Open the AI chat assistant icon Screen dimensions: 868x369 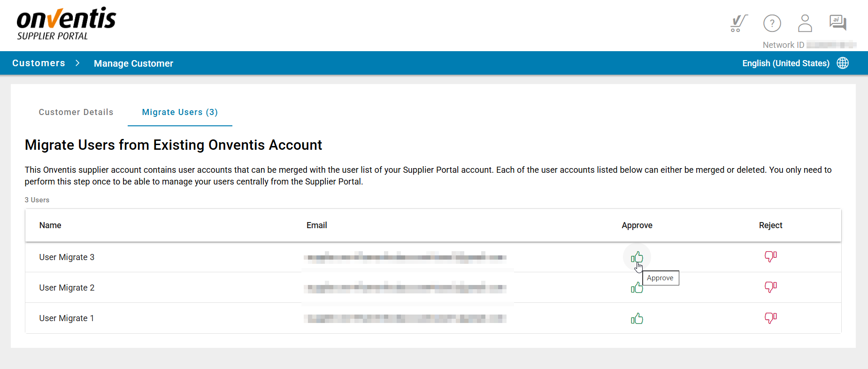coord(837,23)
